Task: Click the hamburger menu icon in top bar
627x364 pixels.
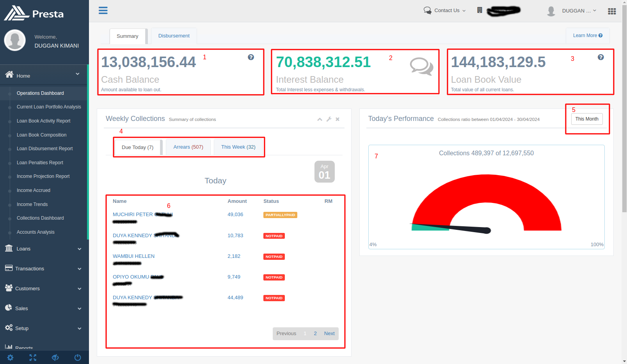Action: [x=103, y=11]
